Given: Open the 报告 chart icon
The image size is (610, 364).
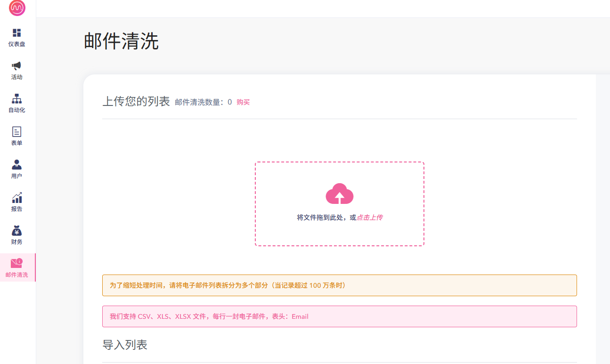Looking at the screenshot, I should click(17, 198).
